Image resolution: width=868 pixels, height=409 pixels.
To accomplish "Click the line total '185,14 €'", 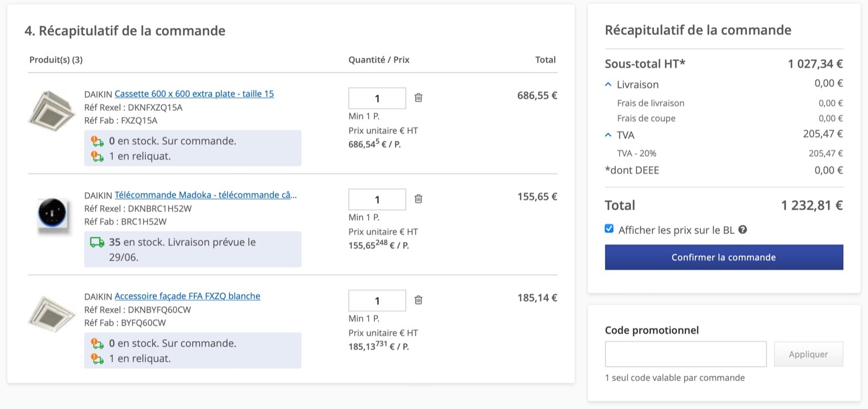I will pyautogui.click(x=537, y=298).
